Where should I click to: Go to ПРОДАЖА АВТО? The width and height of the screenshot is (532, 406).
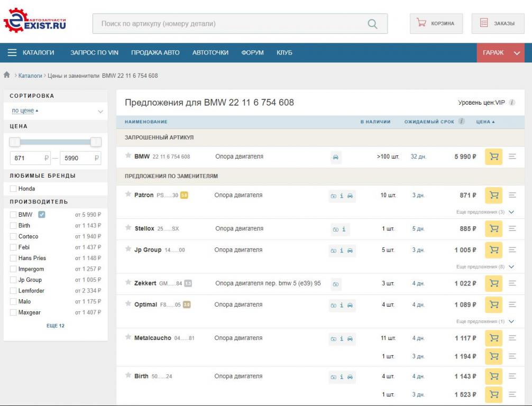tap(155, 52)
